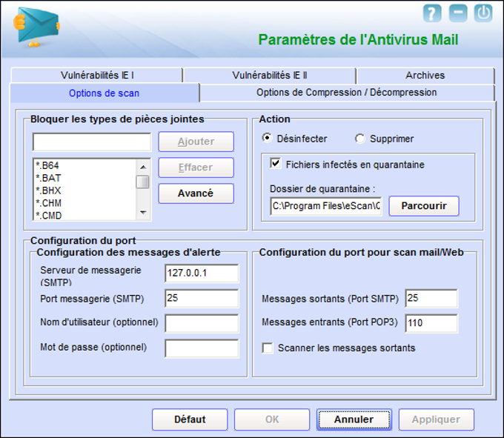504x438 pixels.
Task: Open Options de Compression / Décompression tab
Action: tap(347, 93)
